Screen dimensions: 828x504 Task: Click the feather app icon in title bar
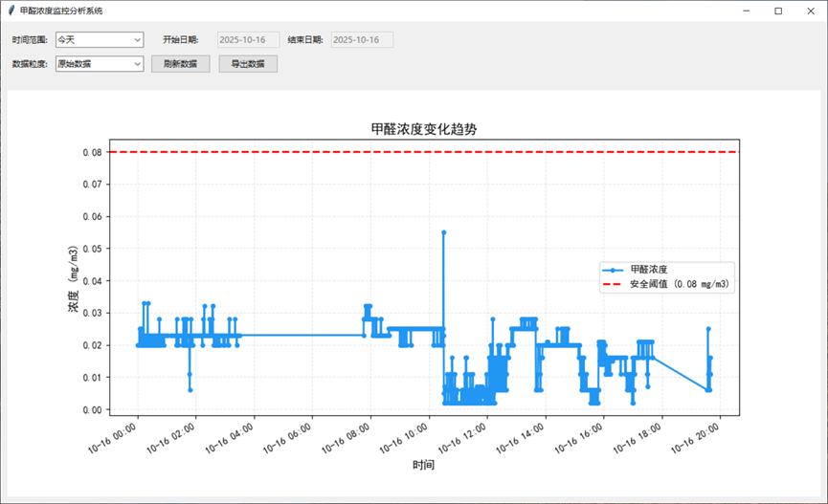[x=11, y=11]
